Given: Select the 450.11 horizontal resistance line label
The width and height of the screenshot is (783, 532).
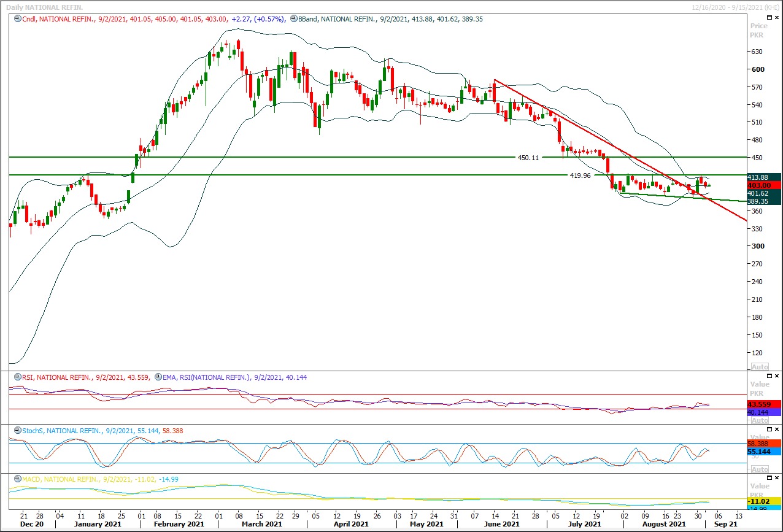Looking at the screenshot, I should tap(528, 158).
